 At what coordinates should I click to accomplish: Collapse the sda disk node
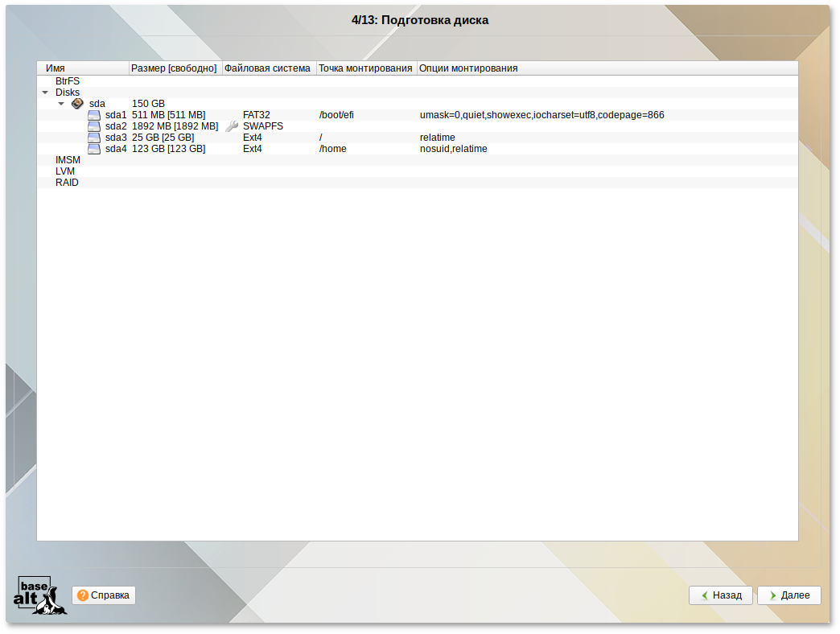tap(61, 104)
